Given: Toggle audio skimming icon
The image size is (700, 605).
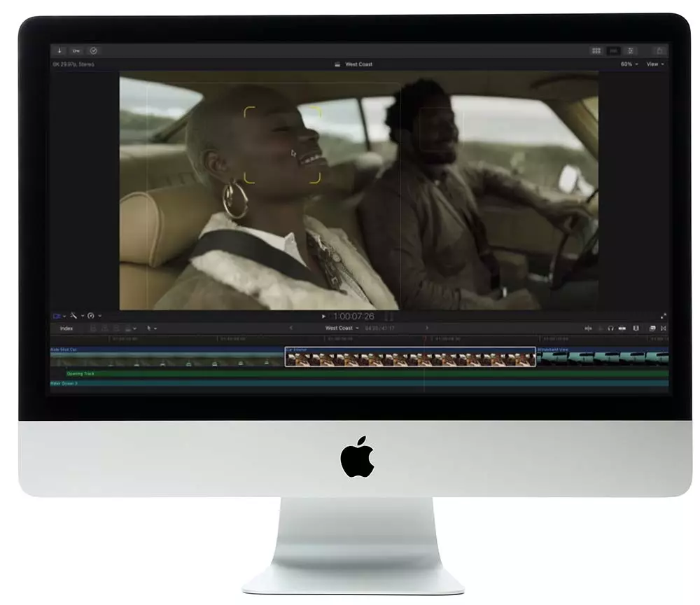Looking at the screenshot, I should click(x=601, y=328).
